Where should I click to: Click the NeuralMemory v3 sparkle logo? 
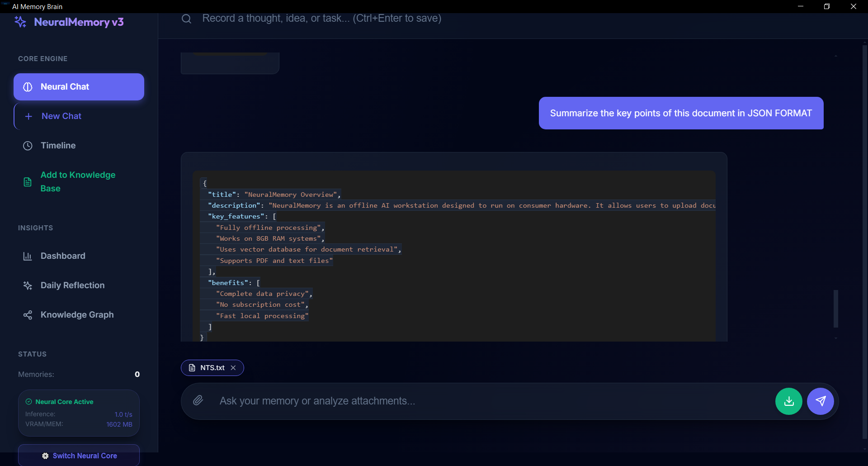[21, 22]
